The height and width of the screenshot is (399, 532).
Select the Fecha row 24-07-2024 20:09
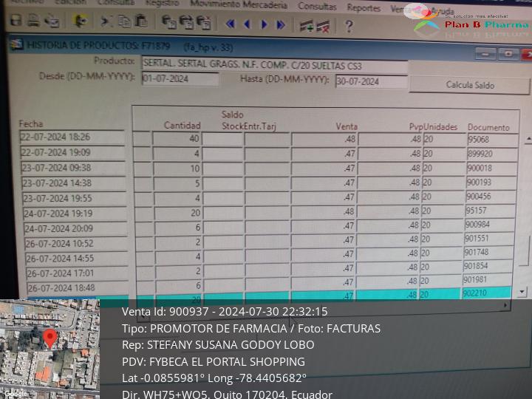(76, 228)
